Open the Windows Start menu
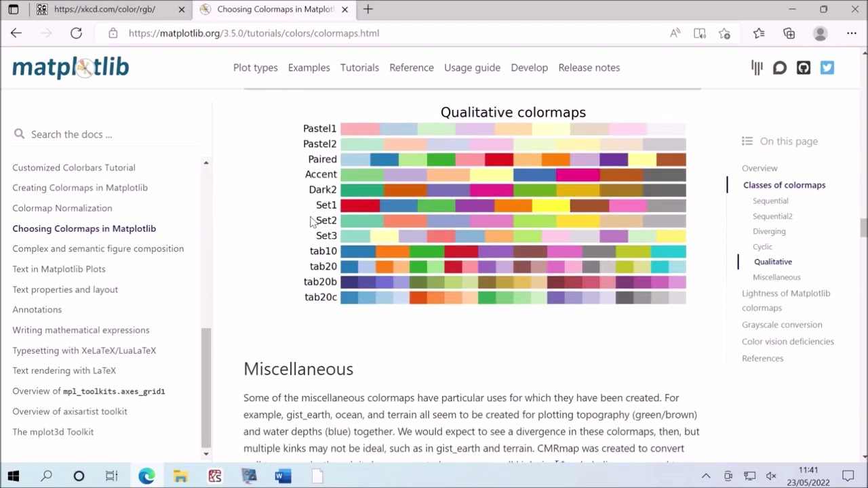Image resolution: width=868 pixels, height=488 pixels. [14, 476]
